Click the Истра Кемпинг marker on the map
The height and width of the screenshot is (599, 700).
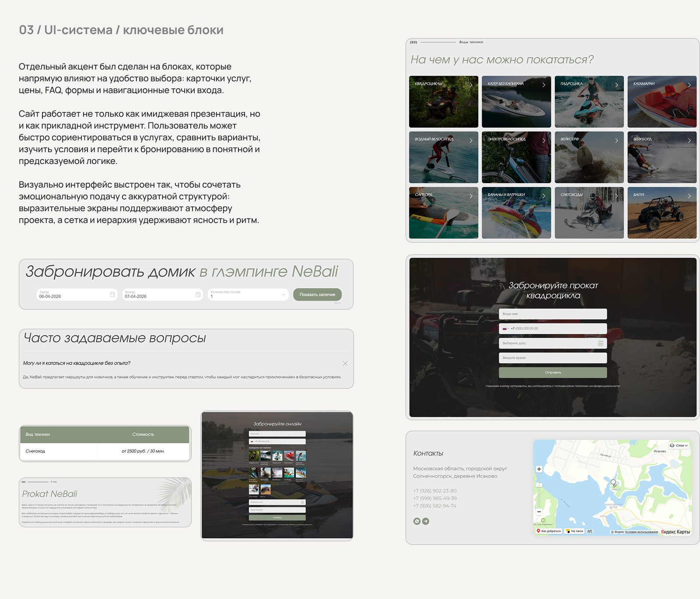543,520
